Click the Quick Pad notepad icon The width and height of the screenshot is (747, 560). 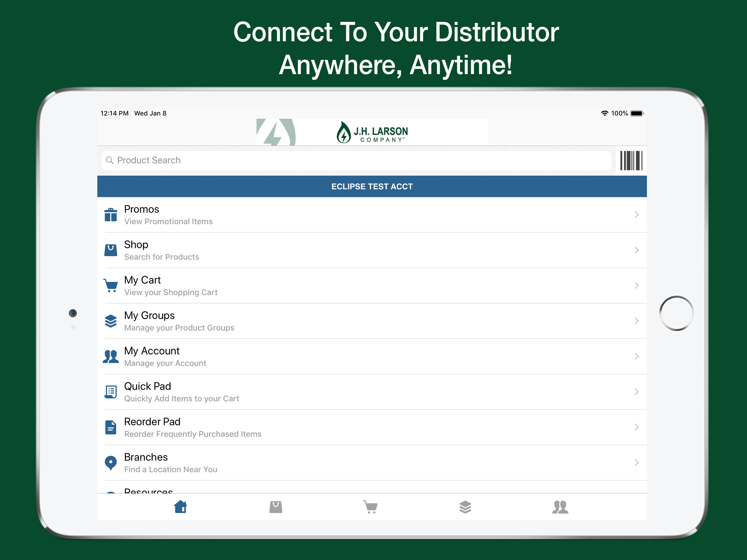(111, 392)
